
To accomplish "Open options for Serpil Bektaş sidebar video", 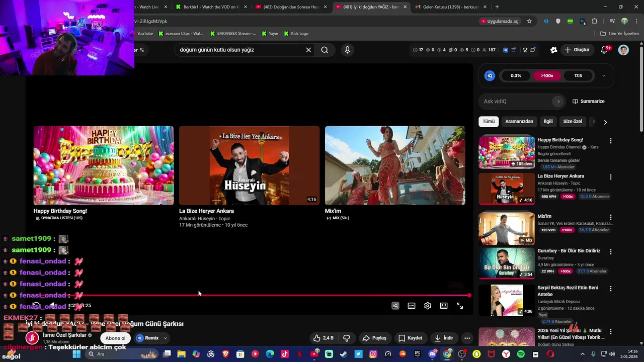I will click(x=611, y=289).
